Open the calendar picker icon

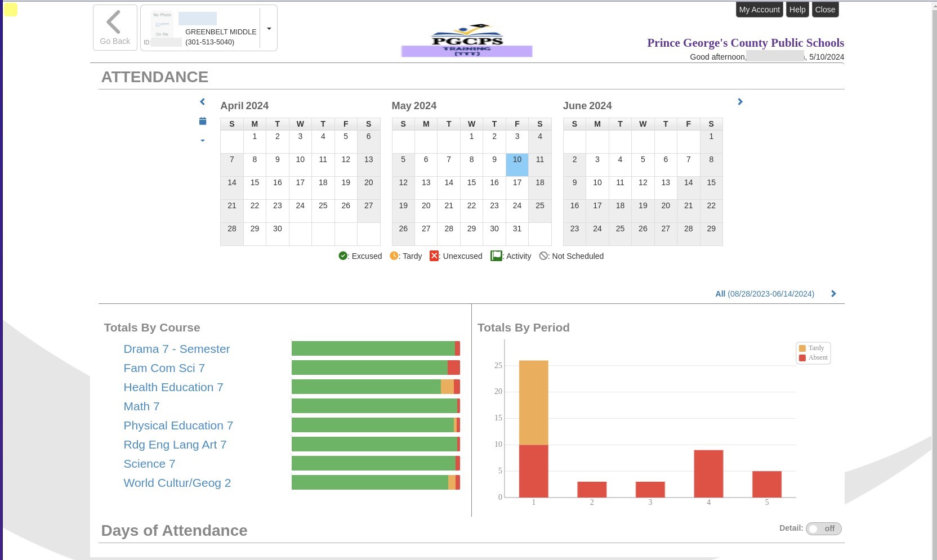[x=203, y=121]
